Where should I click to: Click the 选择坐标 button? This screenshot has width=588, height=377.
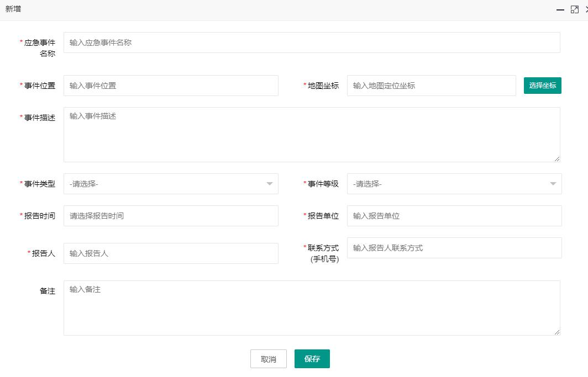tap(542, 86)
